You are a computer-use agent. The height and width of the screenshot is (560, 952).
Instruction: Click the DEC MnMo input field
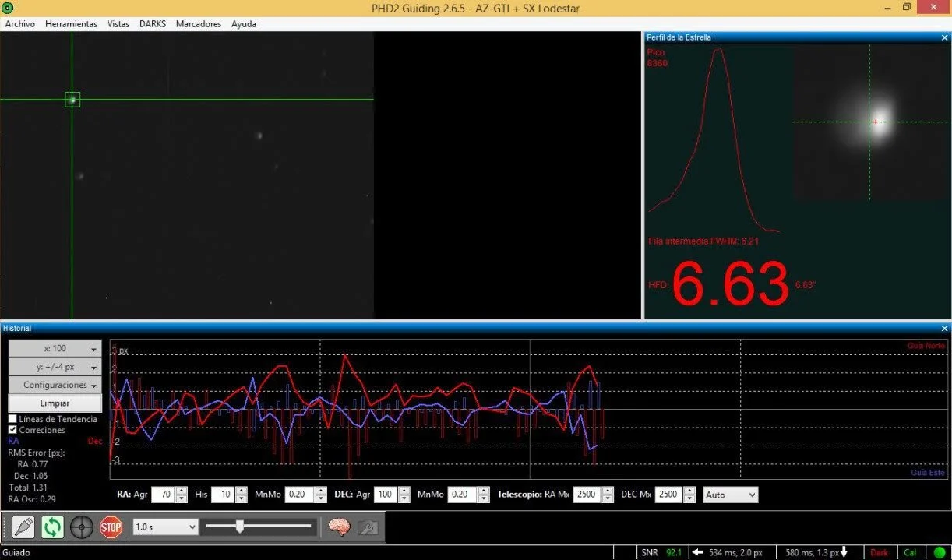click(x=463, y=495)
